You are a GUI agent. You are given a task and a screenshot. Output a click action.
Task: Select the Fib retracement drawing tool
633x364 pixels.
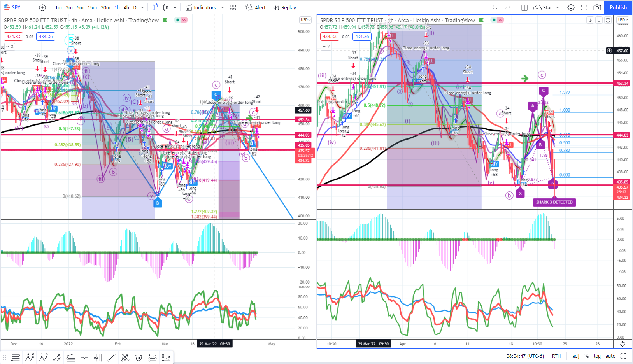(70, 357)
